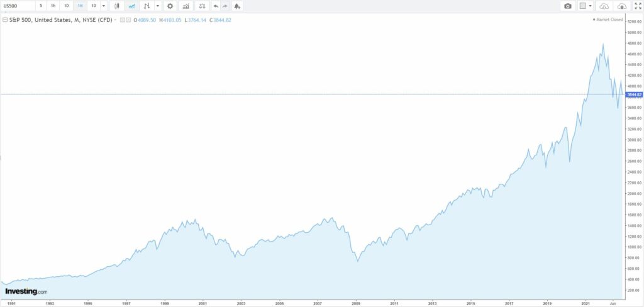Viewport: 644px width, 307px height.
Task: Click the 1991 label on time axis
Action: 11,303
